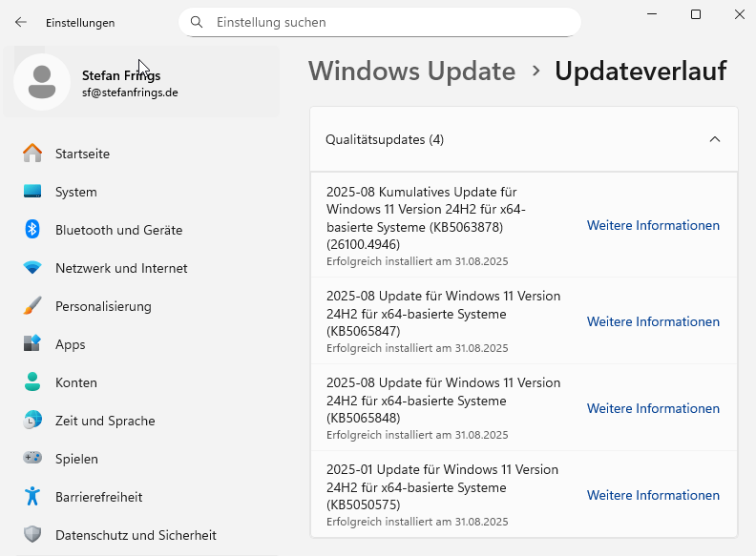Navigate to Windows Update breadcrumb
This screenshot has width=756, height=556.
coord(411,71)
